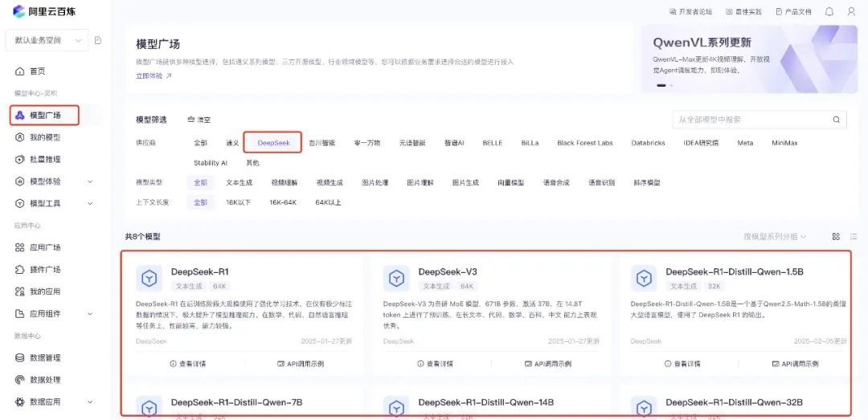
Task: Filter model type by 语音识别
Action: [601, 182]
